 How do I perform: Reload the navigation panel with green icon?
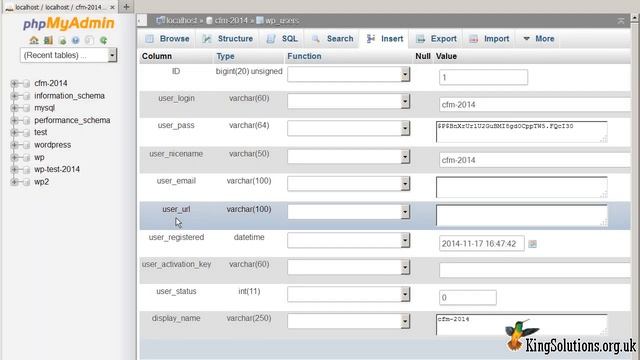[103, 40]
